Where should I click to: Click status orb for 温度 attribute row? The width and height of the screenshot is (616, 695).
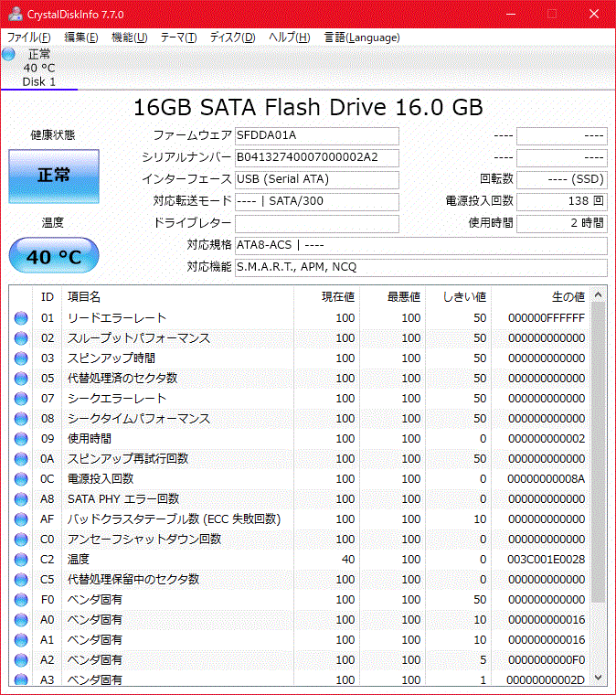tap(21, 560)
